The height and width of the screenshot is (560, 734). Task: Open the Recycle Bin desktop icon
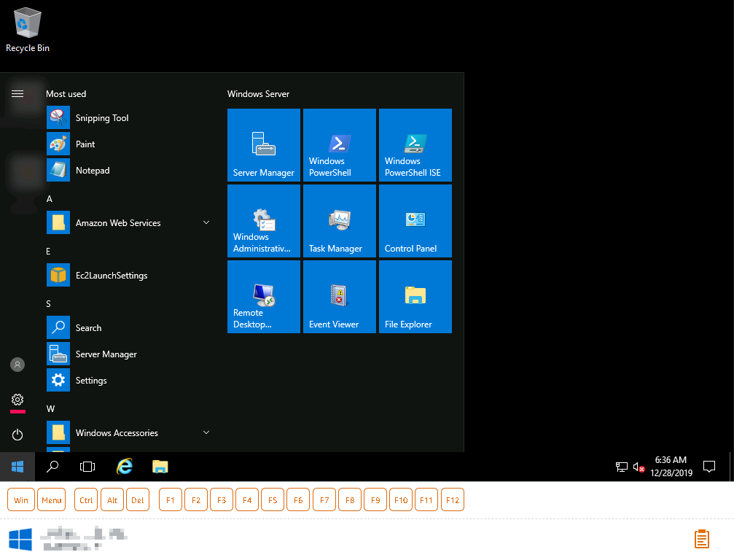tap(27, 30)
